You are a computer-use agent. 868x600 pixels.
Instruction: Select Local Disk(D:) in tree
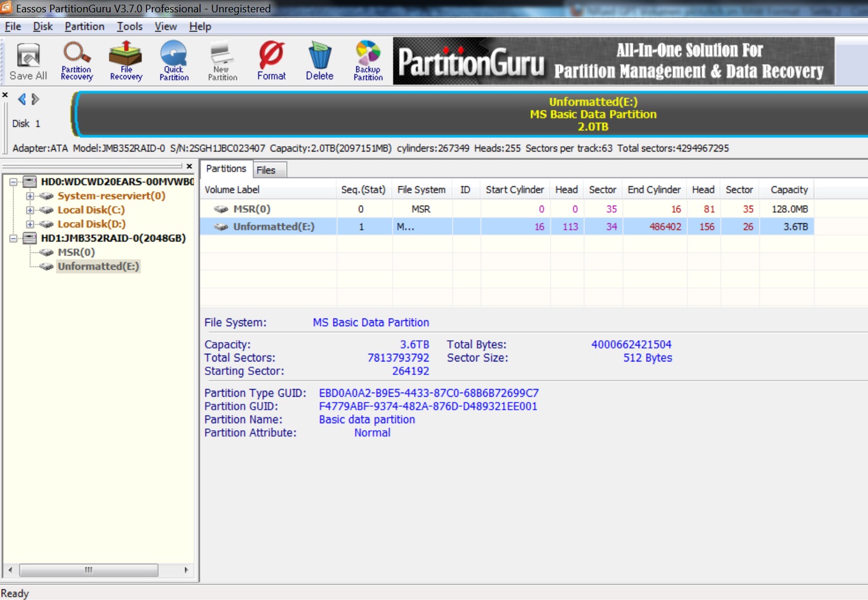point(92,224)
